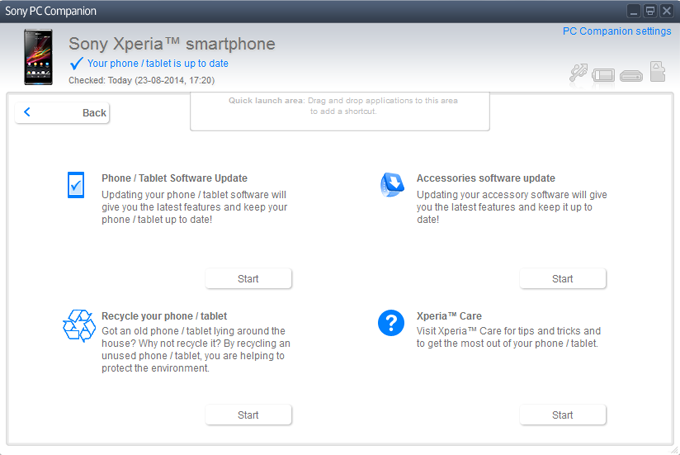Screen dimensions: 680x455
Task: Click the Xperia phone thumbnail image
Action: click(38, 57)
